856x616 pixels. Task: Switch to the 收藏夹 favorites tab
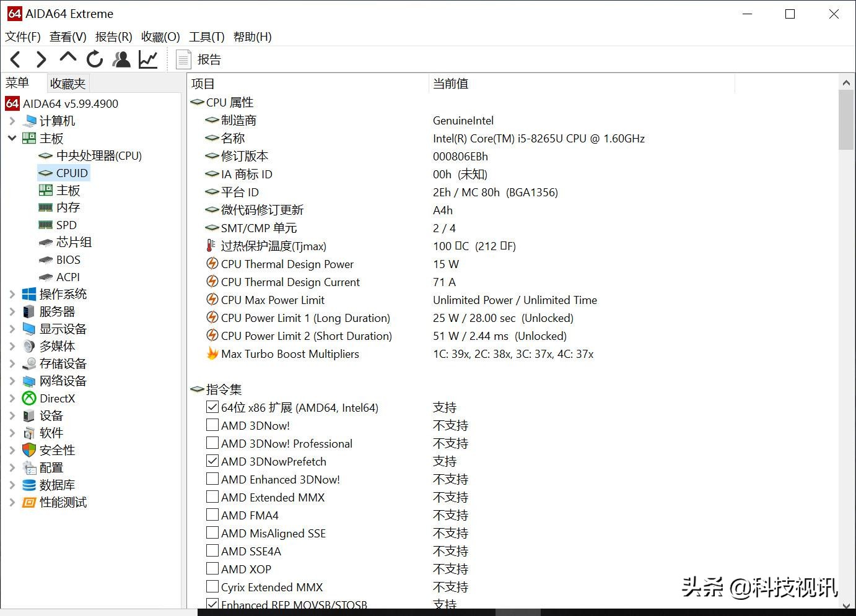pos(68,83)
